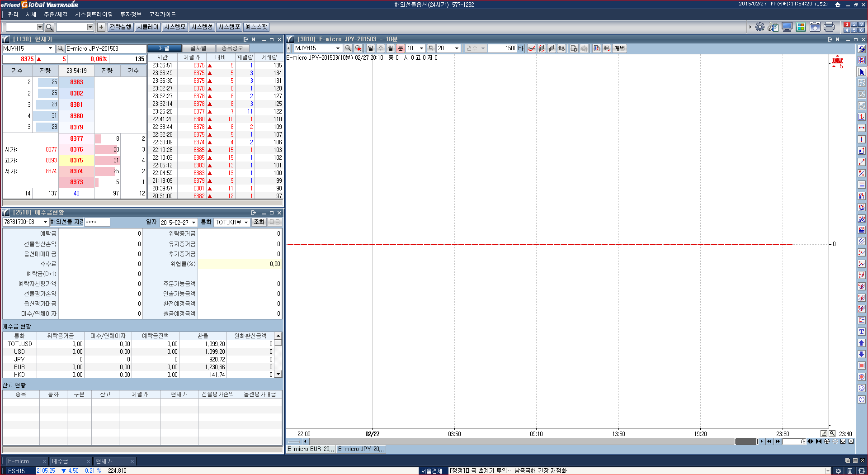Select the arrow cursor tool in chart sidebar

click(x=862, y=72)
